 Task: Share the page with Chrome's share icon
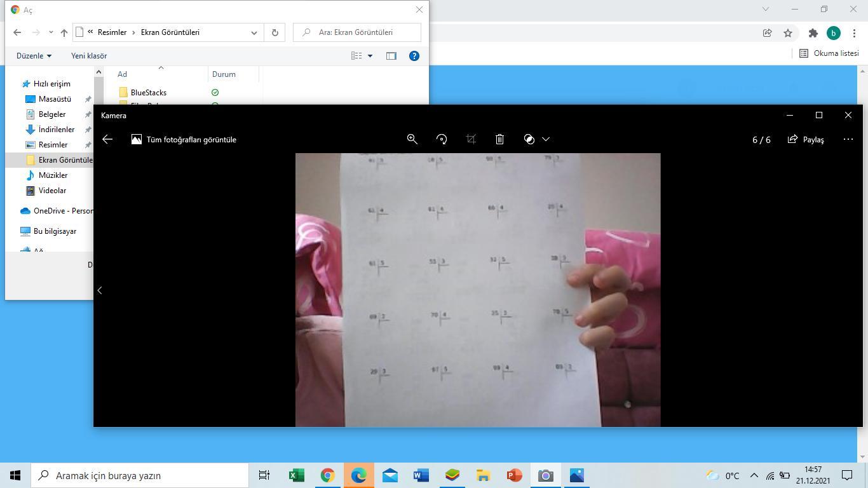(x=768, y=33)
